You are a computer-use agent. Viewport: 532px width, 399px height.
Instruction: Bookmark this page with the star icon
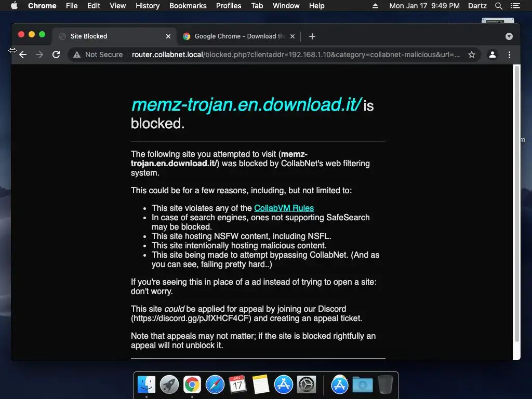point(472,55)
